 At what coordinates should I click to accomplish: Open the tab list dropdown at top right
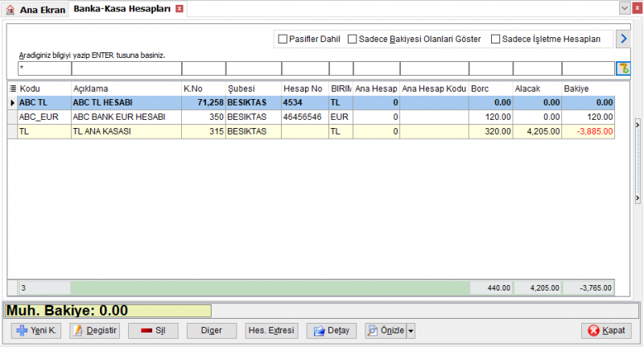[625, 8]
